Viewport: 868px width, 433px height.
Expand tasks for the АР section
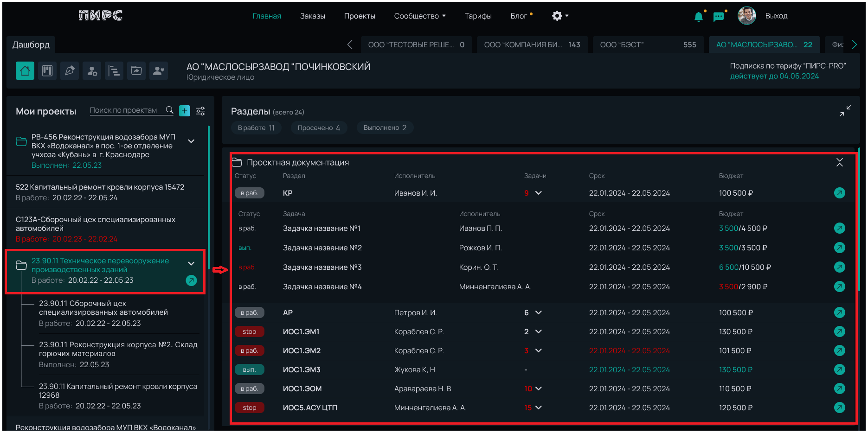(x=538, y=313)
